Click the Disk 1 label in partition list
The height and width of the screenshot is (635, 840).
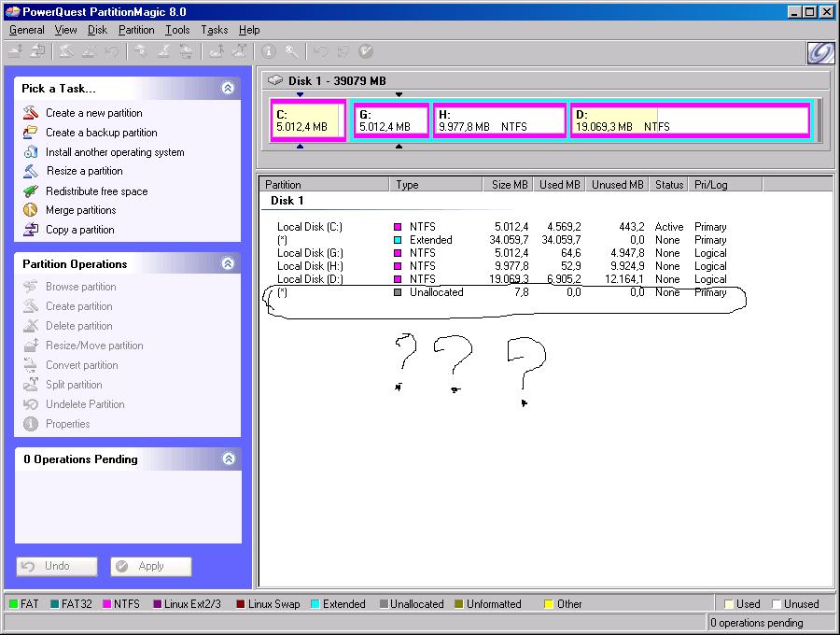coord(287,201)
